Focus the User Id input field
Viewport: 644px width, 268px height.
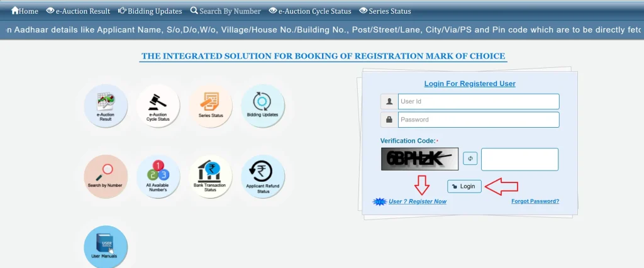(478, 101)
